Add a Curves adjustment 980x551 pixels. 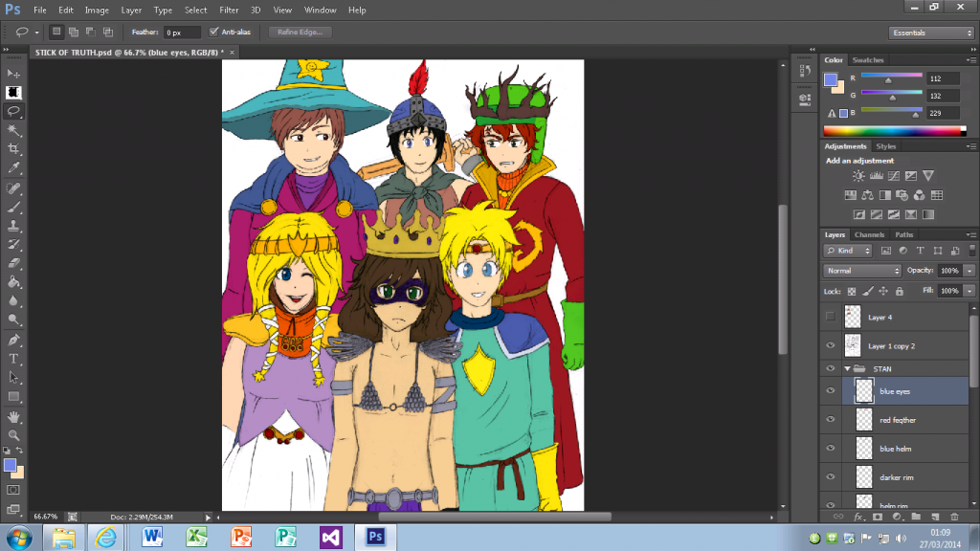[x=894, y=176]
